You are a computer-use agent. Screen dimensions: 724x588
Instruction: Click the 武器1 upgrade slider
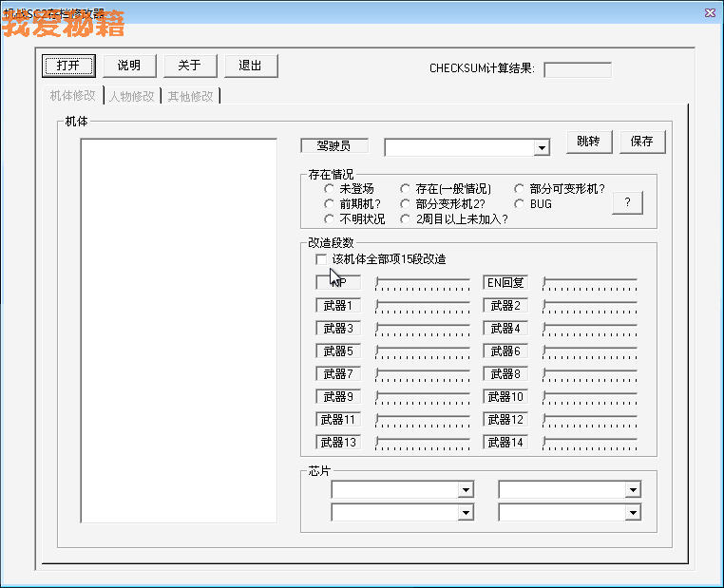[x=423, y=306]
